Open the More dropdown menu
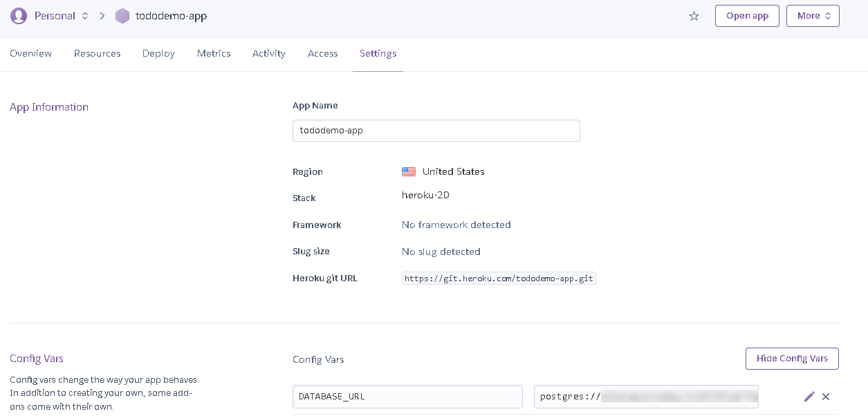Screen dimensions: 868x416 click(x=813, y=16)
